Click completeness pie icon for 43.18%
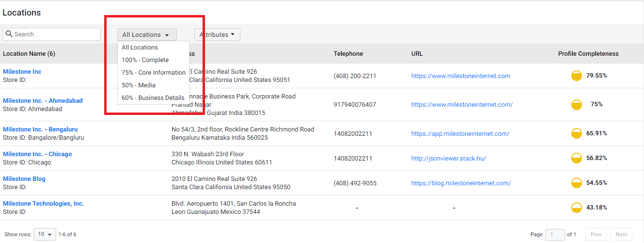644x243 pixels. coord(577,208)
